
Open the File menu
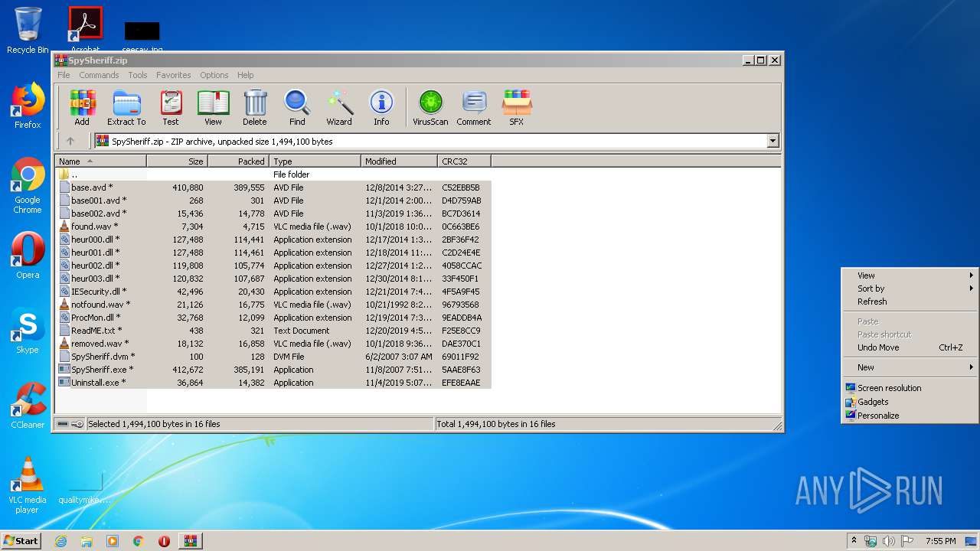coord(64,75)
